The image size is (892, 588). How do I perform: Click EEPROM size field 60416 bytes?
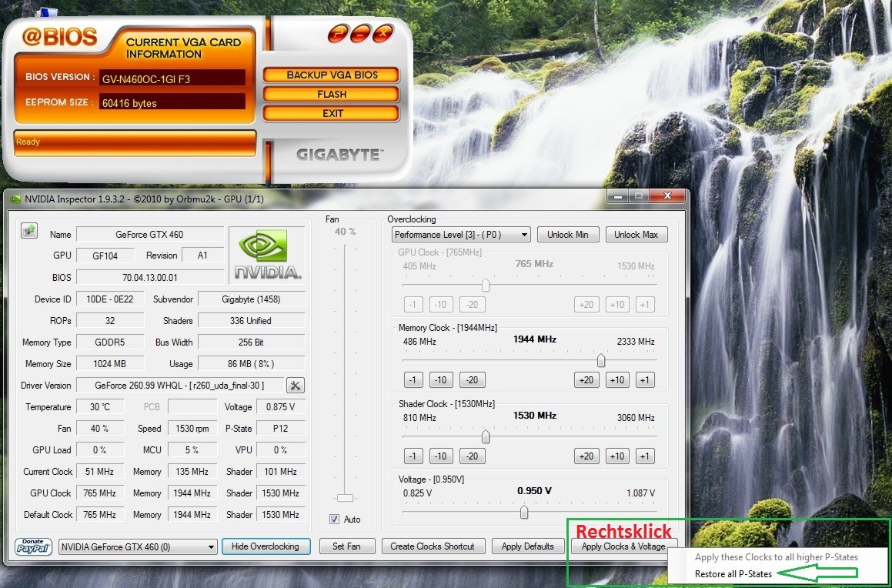(172, 102)
